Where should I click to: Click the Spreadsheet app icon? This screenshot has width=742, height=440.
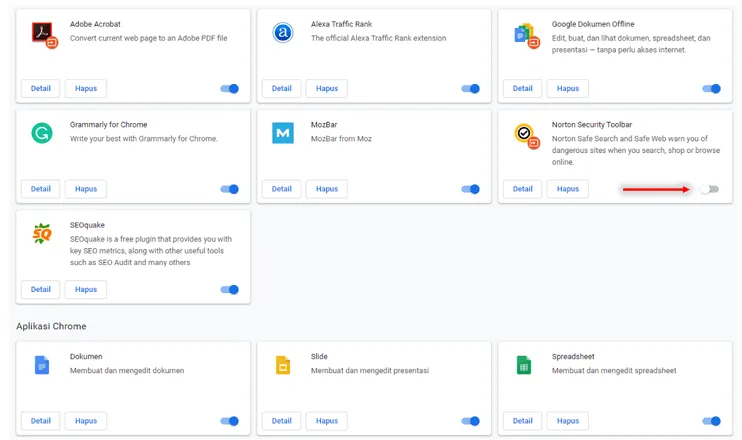[524, 365]
